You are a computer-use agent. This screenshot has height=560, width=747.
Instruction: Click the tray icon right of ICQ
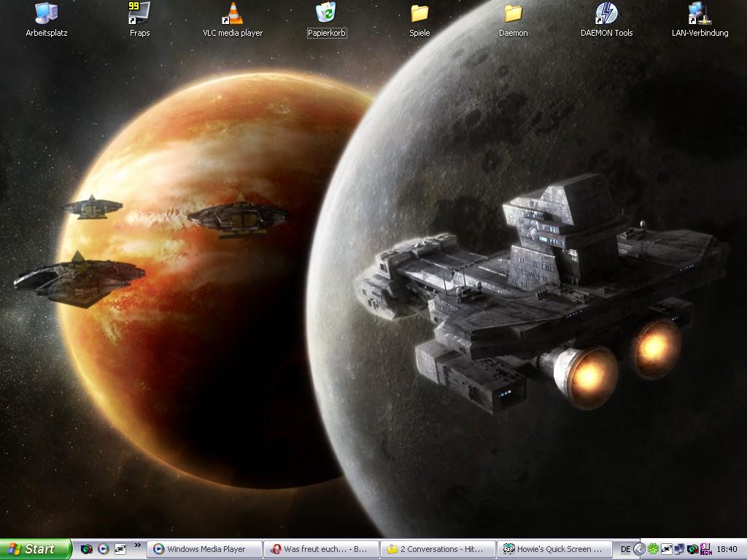pyautogui.click(x=667, y=549)
